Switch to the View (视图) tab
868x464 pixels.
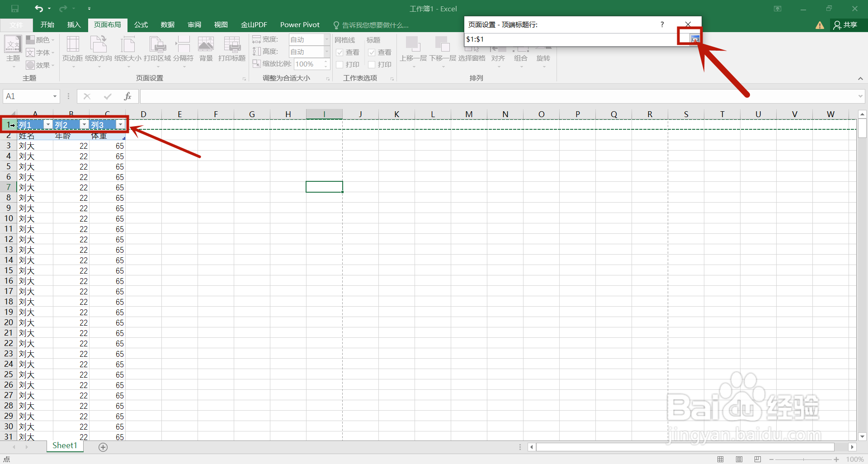point(221,25)
